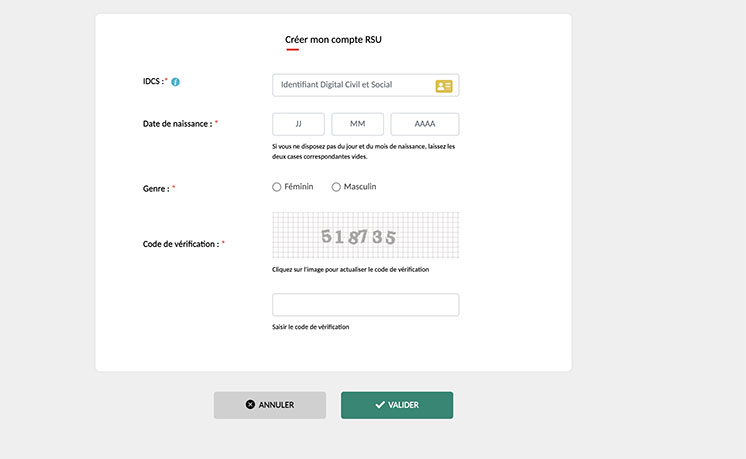
Task: Select the Créer mon compte RSU heading tab
Action: (333, 40)
